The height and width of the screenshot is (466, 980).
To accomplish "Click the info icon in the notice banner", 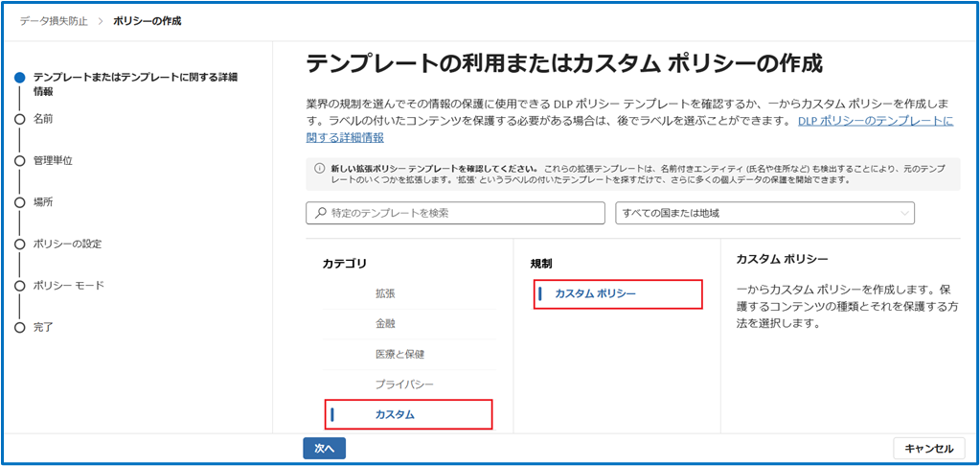I will tap(319, 168).
